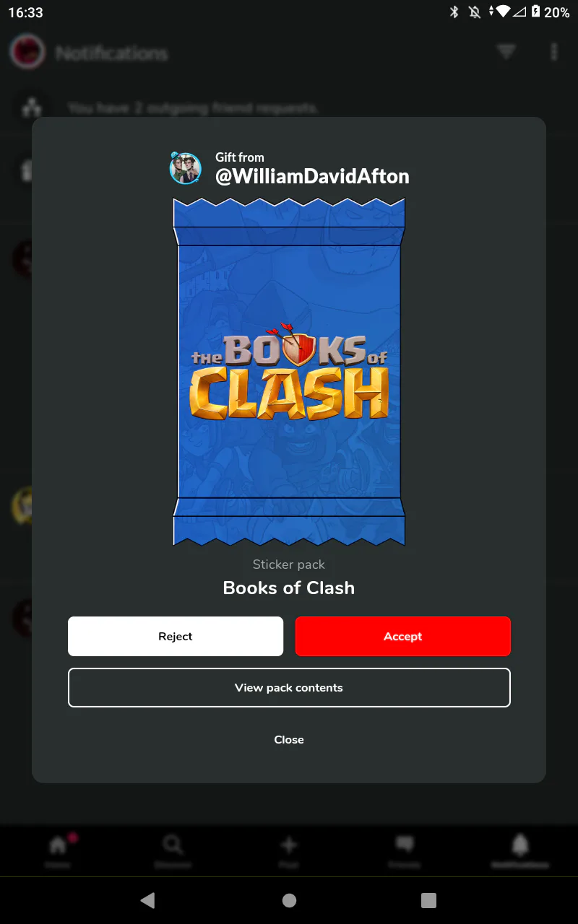This screenshot has width=578, height=924.
Task: Open Android recent apps square
Action: pyautogui.click(x=428, y=900)
